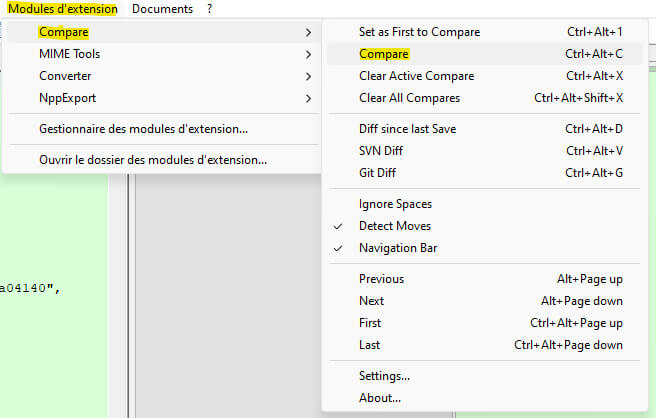This screenshot has height=418, width=656.
Task: Open Compare plugin Settings...
Action: (x=384, y=376)
